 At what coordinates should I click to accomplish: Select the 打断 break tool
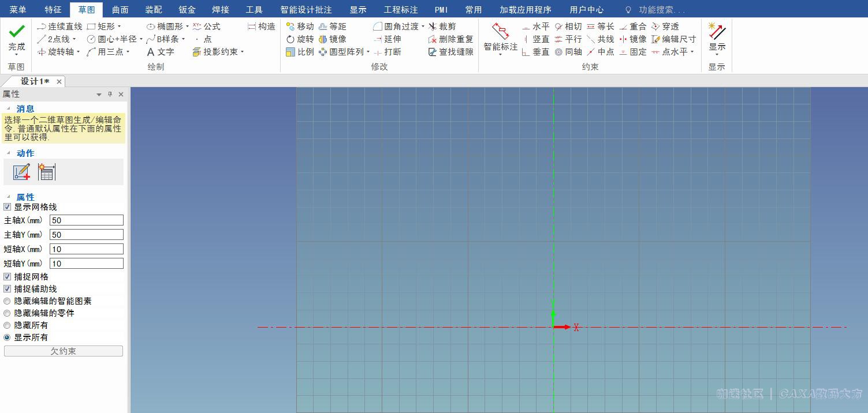click(x=387, y=52)
